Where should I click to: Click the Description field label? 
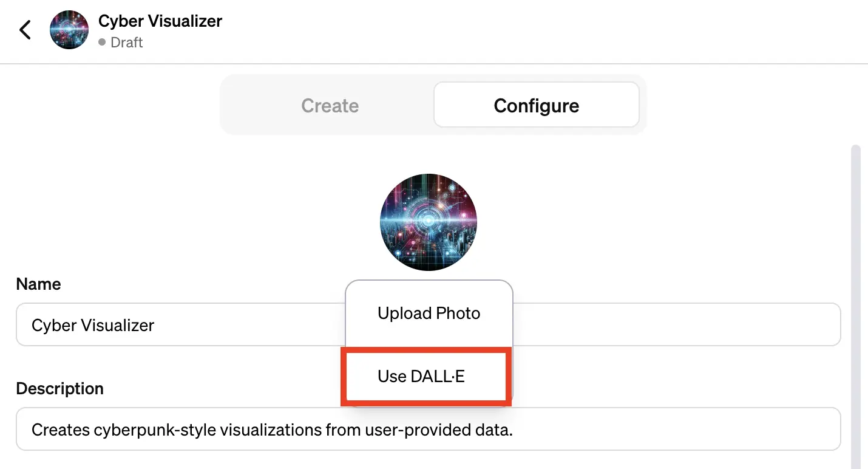(x=60, y=389)
